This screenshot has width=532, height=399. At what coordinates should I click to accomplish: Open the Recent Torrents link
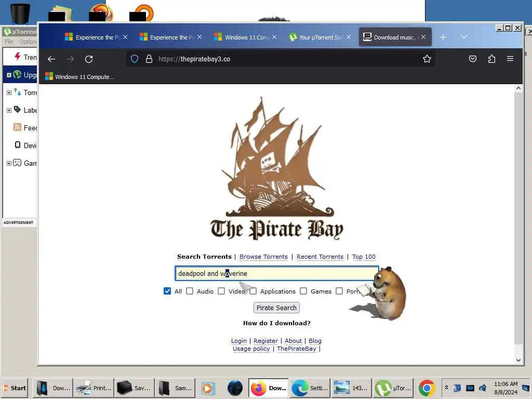click(320, 257)
